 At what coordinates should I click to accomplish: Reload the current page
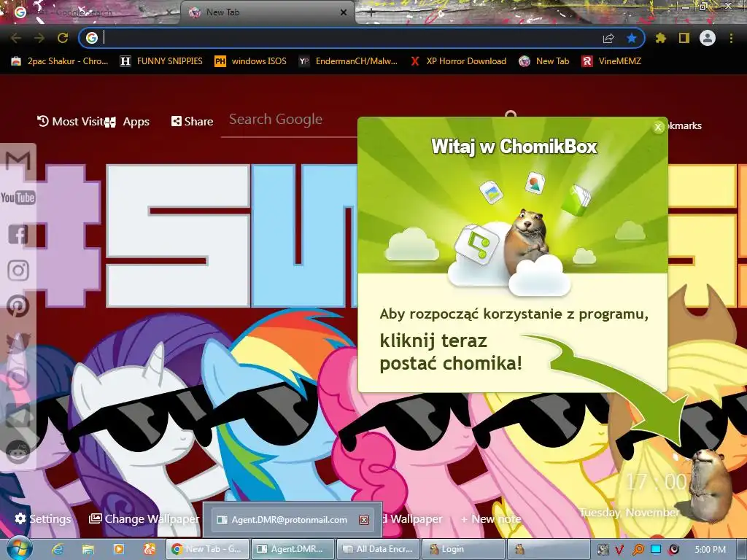click(x=63, y=38)
